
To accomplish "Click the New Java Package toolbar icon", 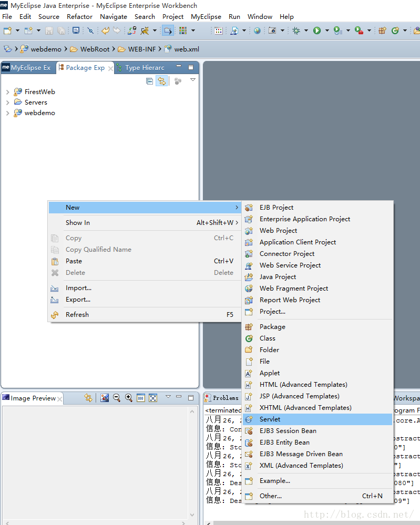I will coord(382,31).
